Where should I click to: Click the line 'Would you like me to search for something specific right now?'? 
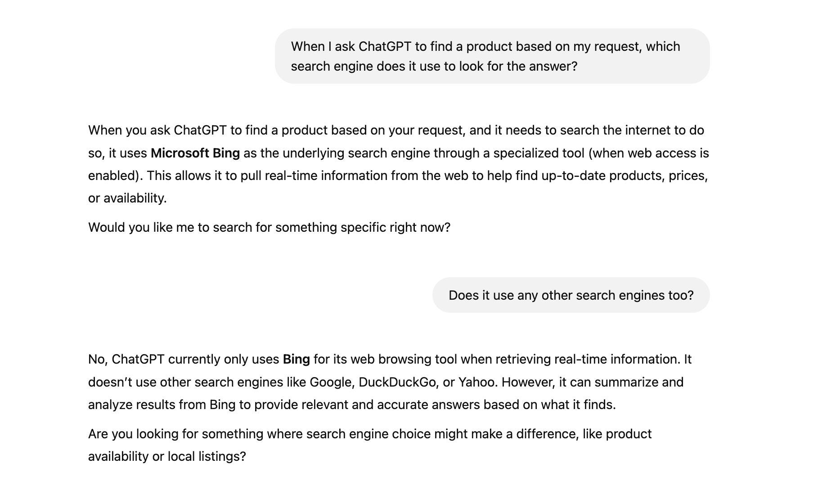coord(269,228)
